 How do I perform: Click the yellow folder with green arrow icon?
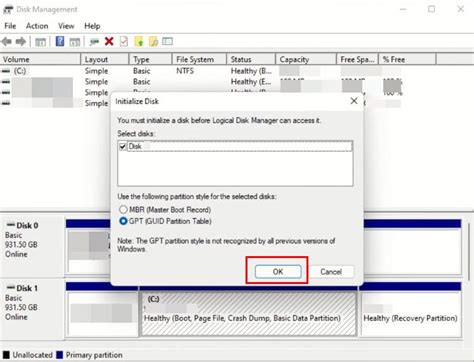pos(139,41)
